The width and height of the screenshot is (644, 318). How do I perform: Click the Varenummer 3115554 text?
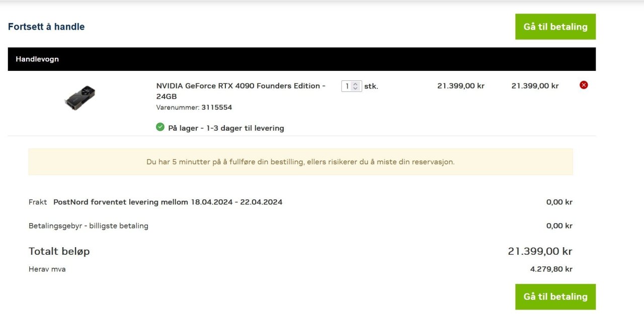194,108
